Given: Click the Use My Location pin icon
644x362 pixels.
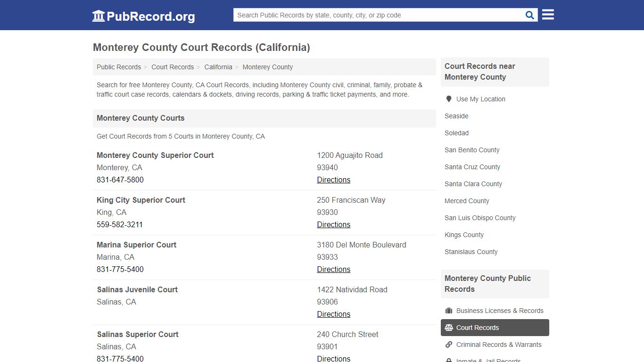Looking at the screenshot, I should 448,99.
